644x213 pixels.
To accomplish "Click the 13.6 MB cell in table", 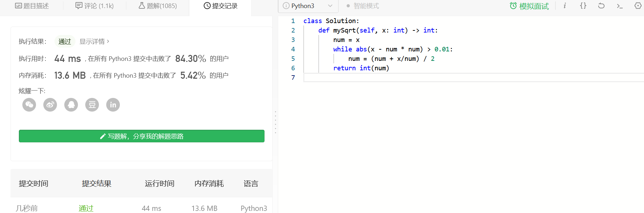I will coord(204,208).
